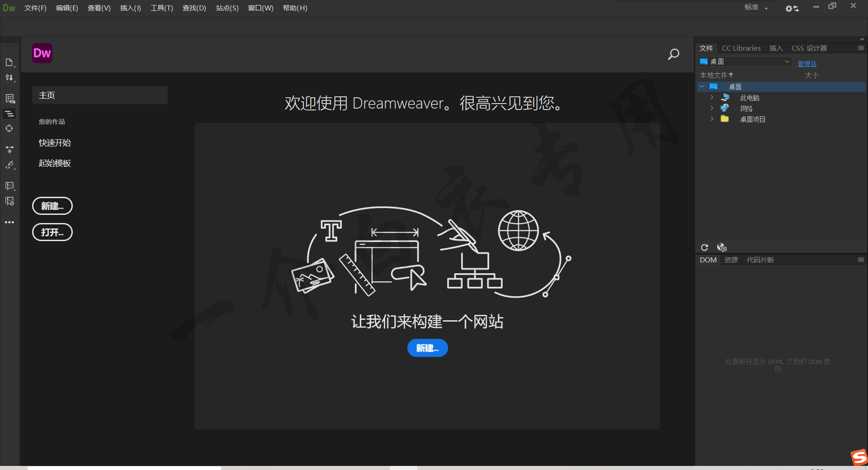Select the 网络 tree row label
Screen dimensions: 868x470
click(746, 109)
